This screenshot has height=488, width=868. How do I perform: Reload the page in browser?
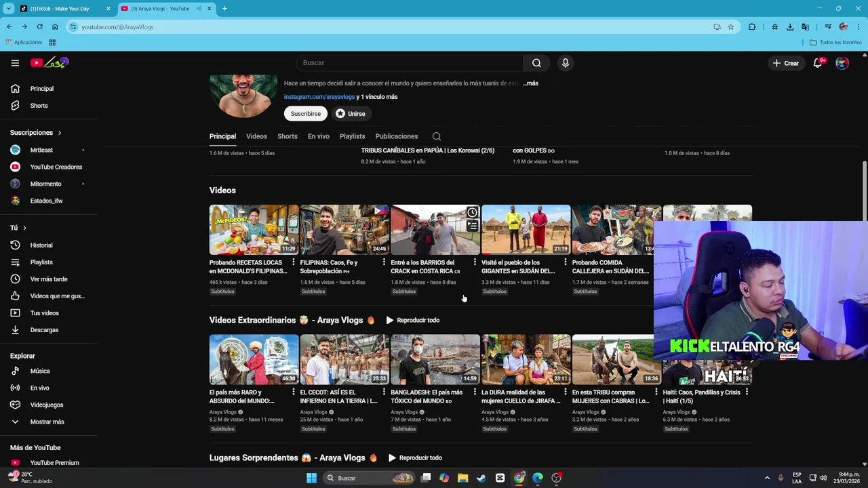tap(40, 27)
